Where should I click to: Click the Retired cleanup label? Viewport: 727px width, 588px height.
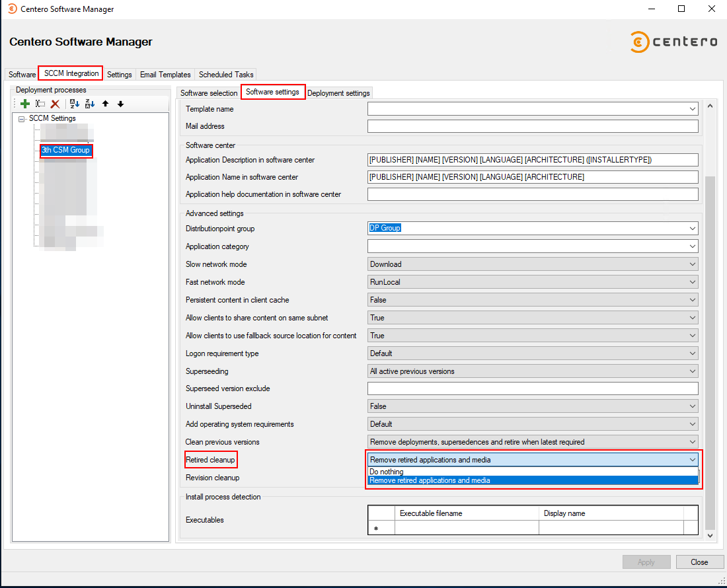tap(210, 460)
